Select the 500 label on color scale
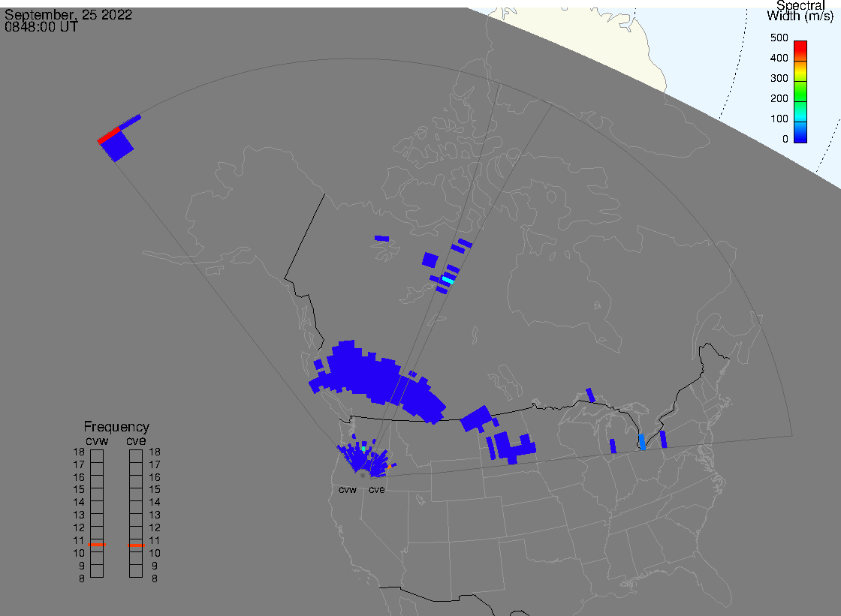Screen dimensions: 841x616 coord(779,38)
